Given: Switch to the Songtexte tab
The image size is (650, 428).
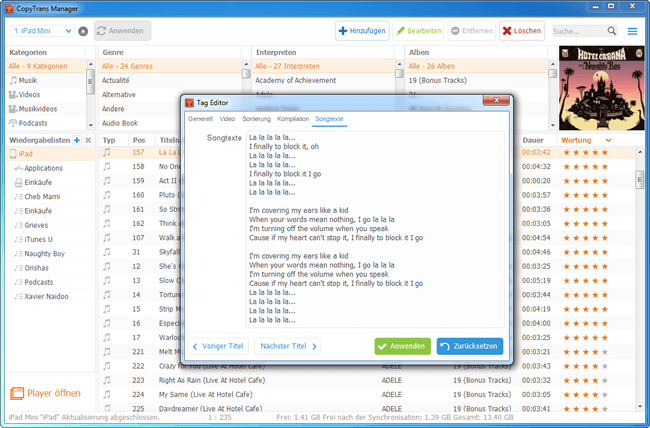Looking at the screenshot, I should pyautogui.click(x=329, y=119).
